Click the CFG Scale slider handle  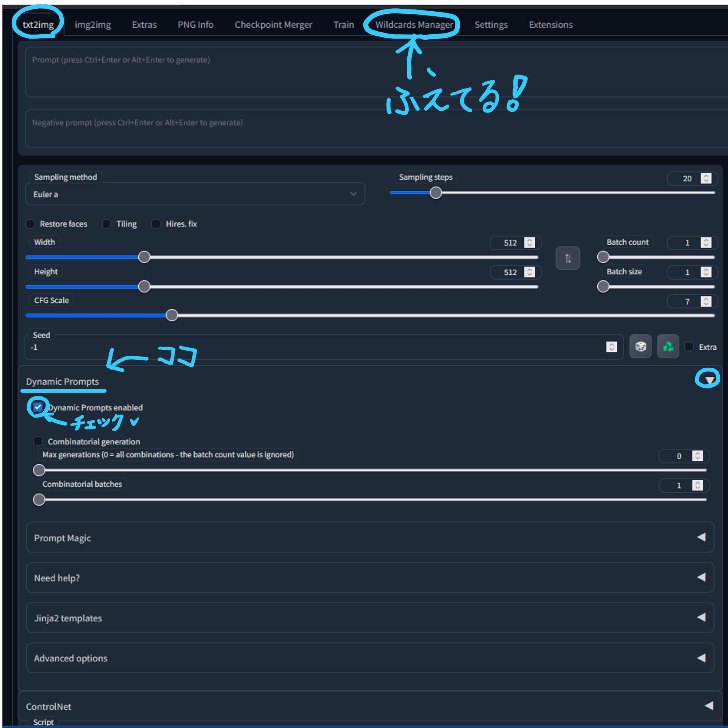pyautogui.click(x=172, y=315)
